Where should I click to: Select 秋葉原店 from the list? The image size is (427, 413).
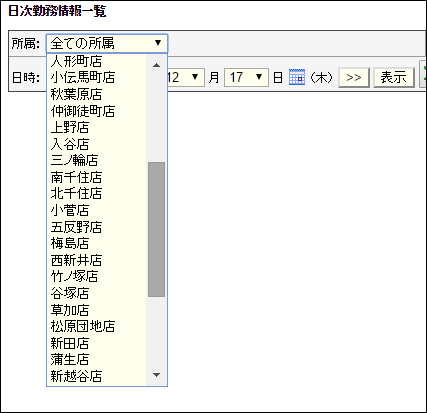[x=97, y=94]
